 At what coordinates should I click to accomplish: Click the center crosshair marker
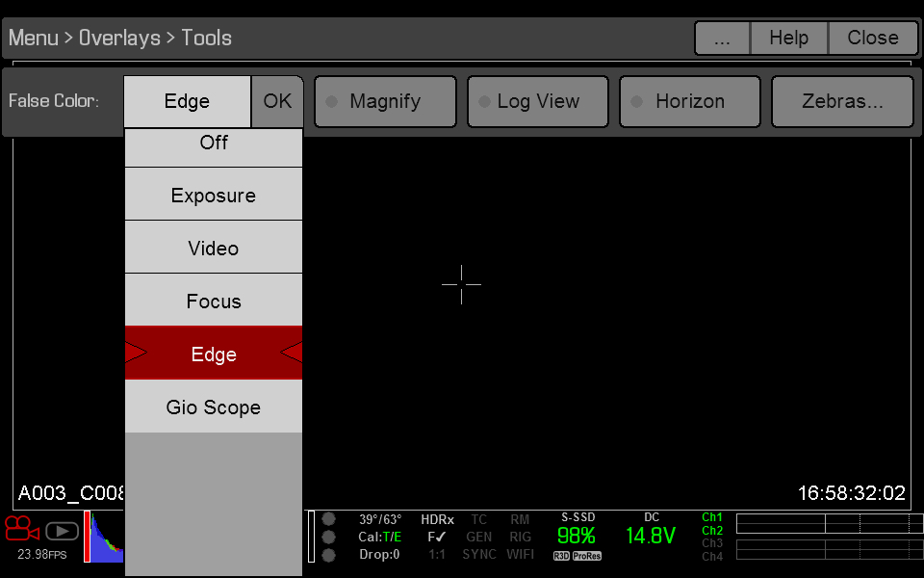click(x=461, y=284)
